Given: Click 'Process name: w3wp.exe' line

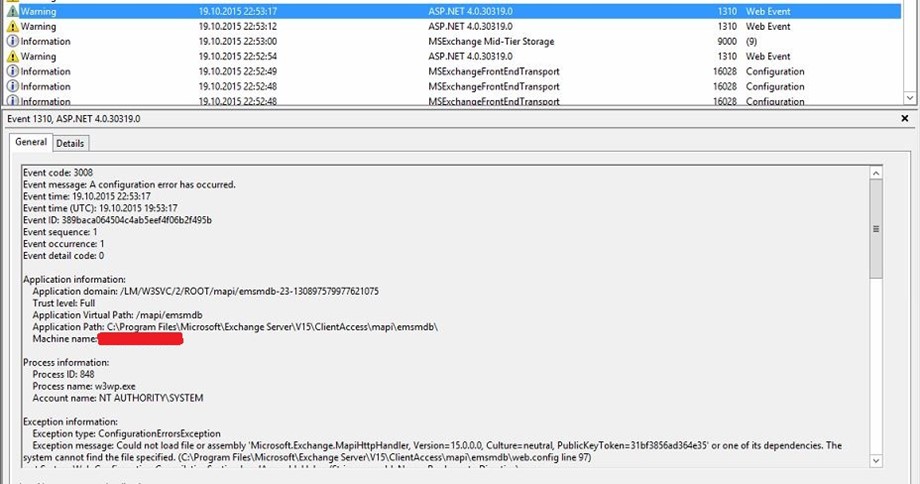Looking at the screenshot, I should pos(84,386).
